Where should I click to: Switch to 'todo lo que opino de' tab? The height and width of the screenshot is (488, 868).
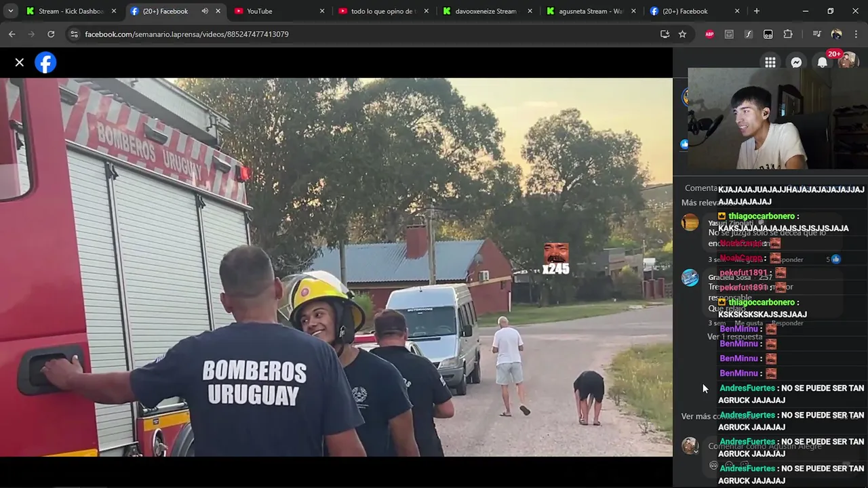[x=383, y=11]
